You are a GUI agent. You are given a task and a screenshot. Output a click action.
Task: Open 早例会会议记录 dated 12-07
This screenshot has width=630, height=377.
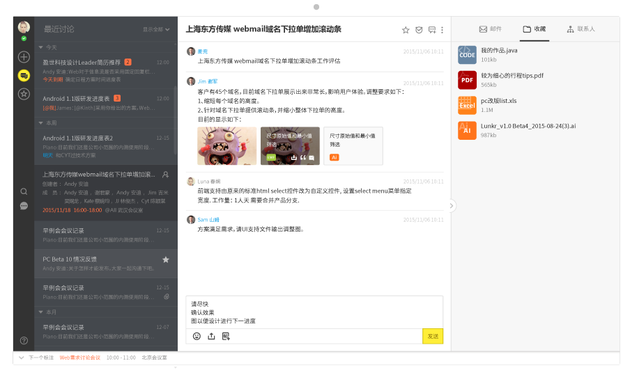[x=106, y=332]
